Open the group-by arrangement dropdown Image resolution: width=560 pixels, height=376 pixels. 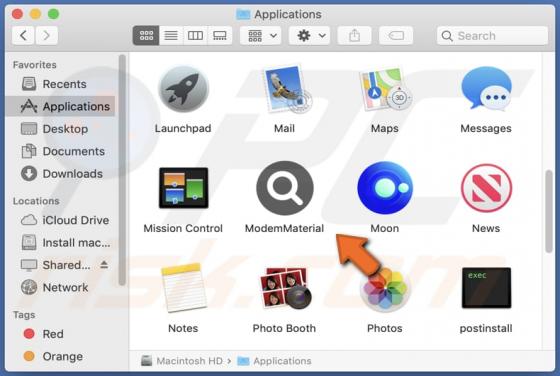pos(261,35)
